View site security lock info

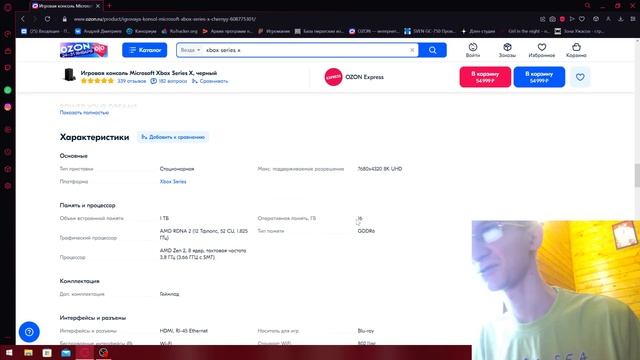pos(64,19)
